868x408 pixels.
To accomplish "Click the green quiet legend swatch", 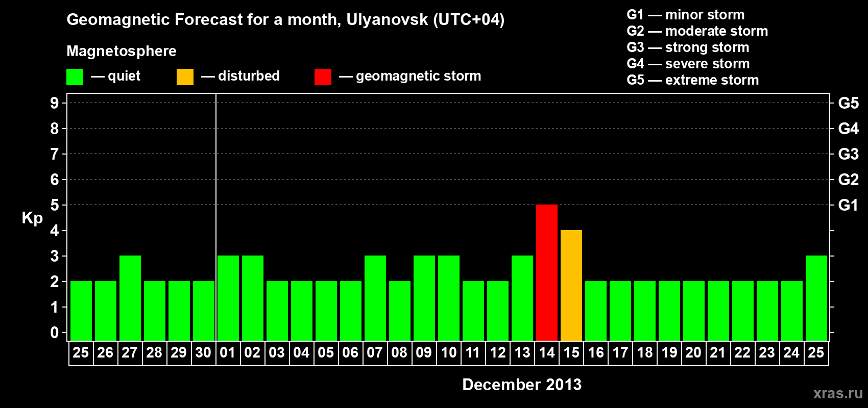I will tap(75, 77).
